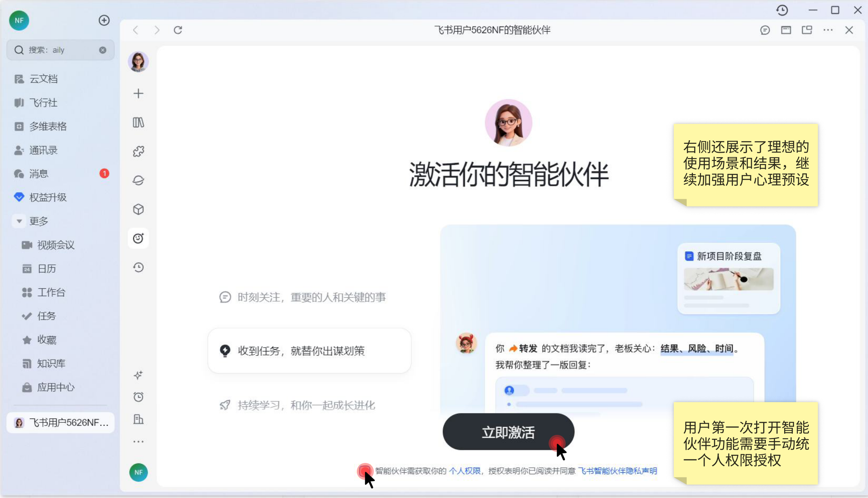868x498 pixels.
Task: Open the 个人权限 link
Action: (465, 471)
